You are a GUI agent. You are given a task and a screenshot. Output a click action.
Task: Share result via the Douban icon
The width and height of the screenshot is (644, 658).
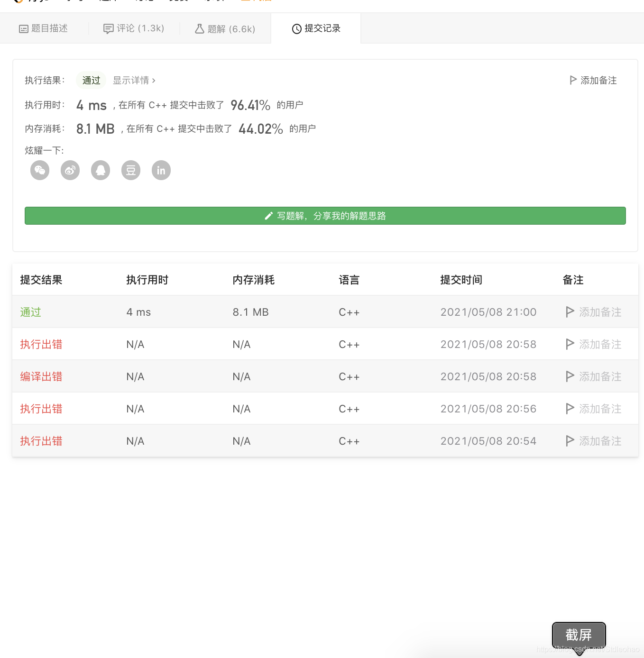tap(130, 170)
